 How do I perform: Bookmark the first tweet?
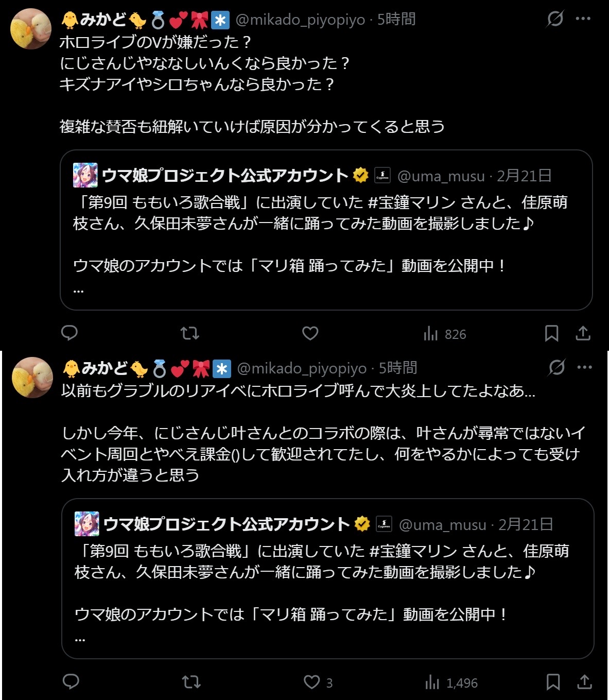(x=551, y=333)
